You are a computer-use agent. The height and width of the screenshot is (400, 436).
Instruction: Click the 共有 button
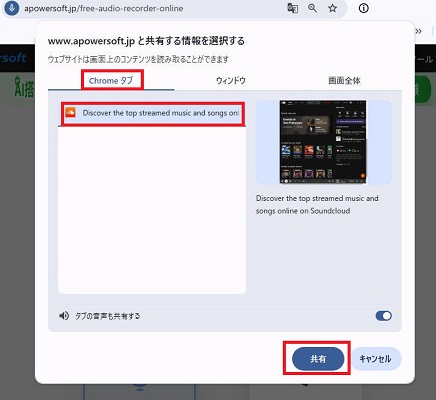click(x=318, y=359)
